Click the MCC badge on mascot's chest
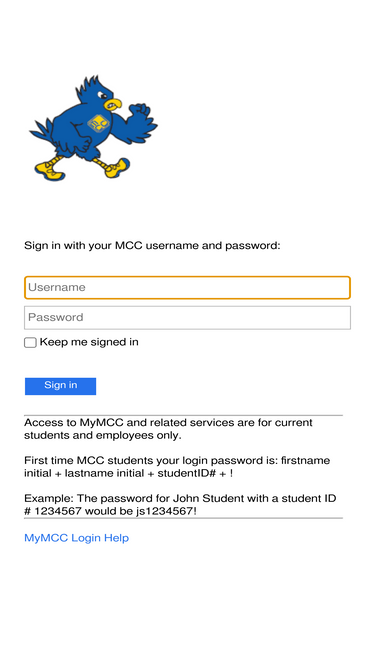The height and width of the screenshot is (667, 375). pos(99,124)
